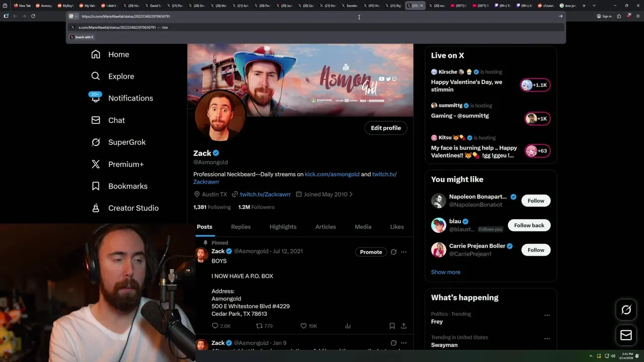
Task: Click Show more under You might like
Action: [x=445, y=272]
